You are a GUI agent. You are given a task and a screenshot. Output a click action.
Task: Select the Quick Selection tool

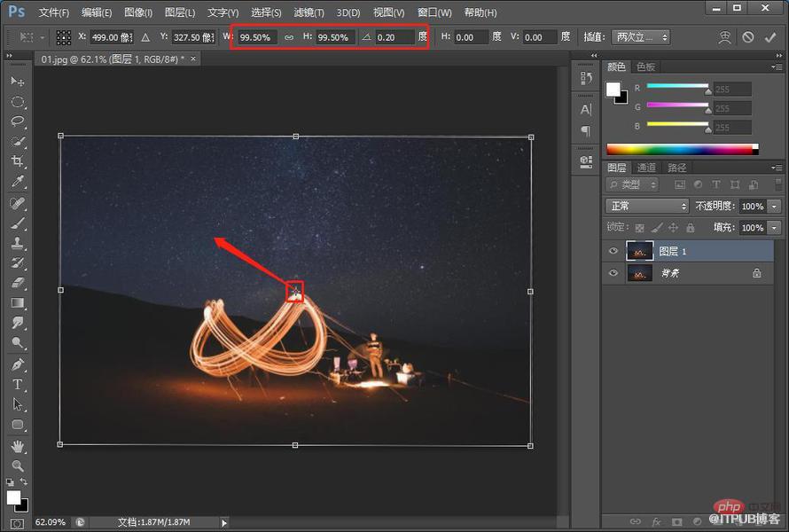(x=18, y=142)
